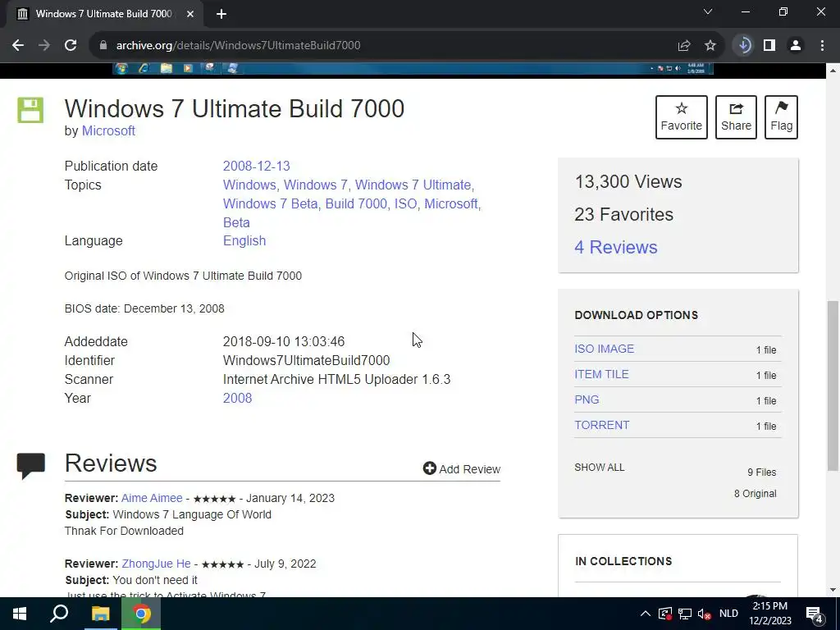840x630 pixels.
Task: Open the Windows 7 Ultimate topic link
Action: click(x=413, y=185)
